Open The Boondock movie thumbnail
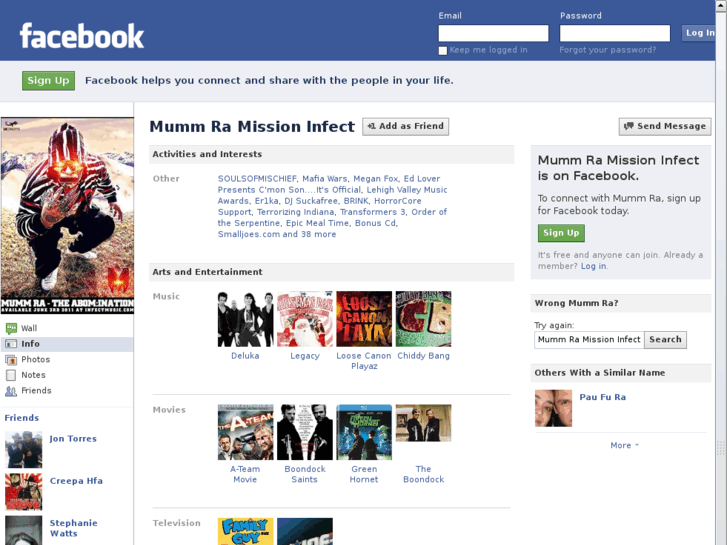This screenshot has width=727, height=545. click(x=423, y=423)
